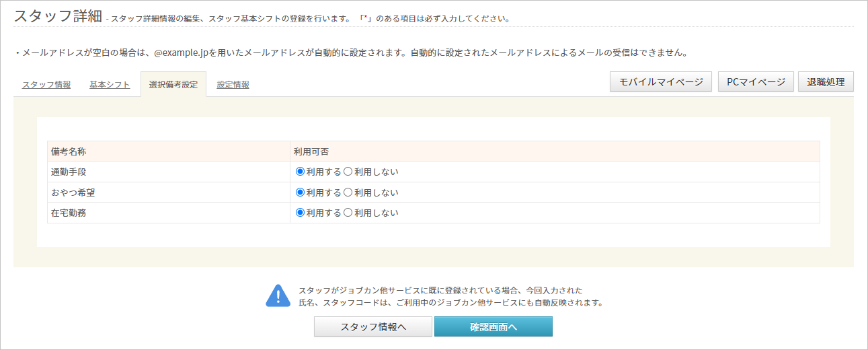Click the 在宅勤務 row label
Viewport: 868px width, 350px height.
pyautogui.click(x=69, y=213)
